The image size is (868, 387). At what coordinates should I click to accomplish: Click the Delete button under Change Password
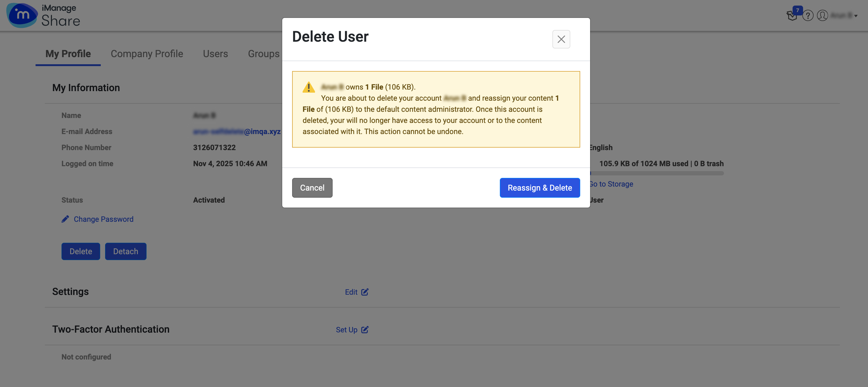81,251
